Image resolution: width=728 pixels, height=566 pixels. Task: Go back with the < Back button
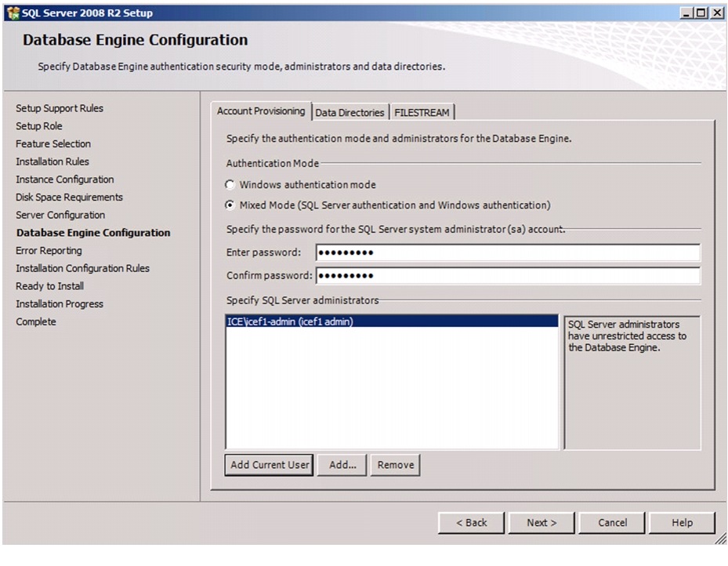click(471, 523)
